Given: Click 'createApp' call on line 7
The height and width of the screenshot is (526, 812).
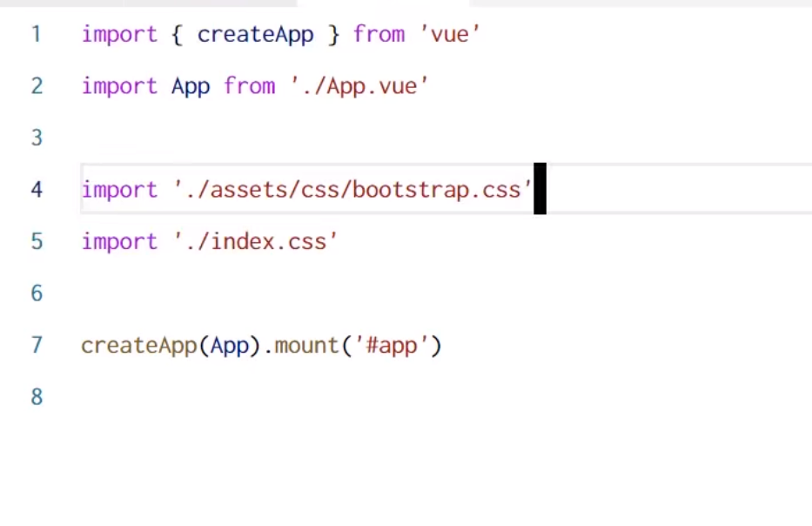Looking at the screenshot, I should [x=138, y=345].
